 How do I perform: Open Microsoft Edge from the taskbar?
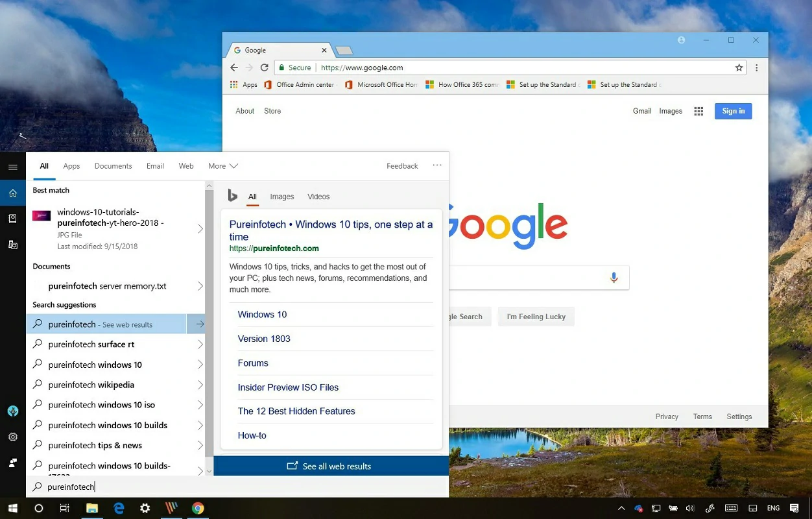pyautogui.click(x=119, y=508)
